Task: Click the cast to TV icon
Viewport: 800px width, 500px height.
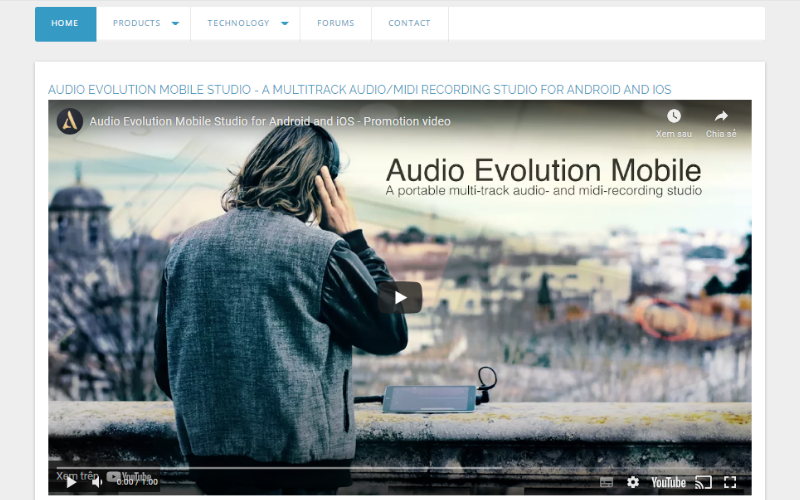Action: click(x=704, y=482)
